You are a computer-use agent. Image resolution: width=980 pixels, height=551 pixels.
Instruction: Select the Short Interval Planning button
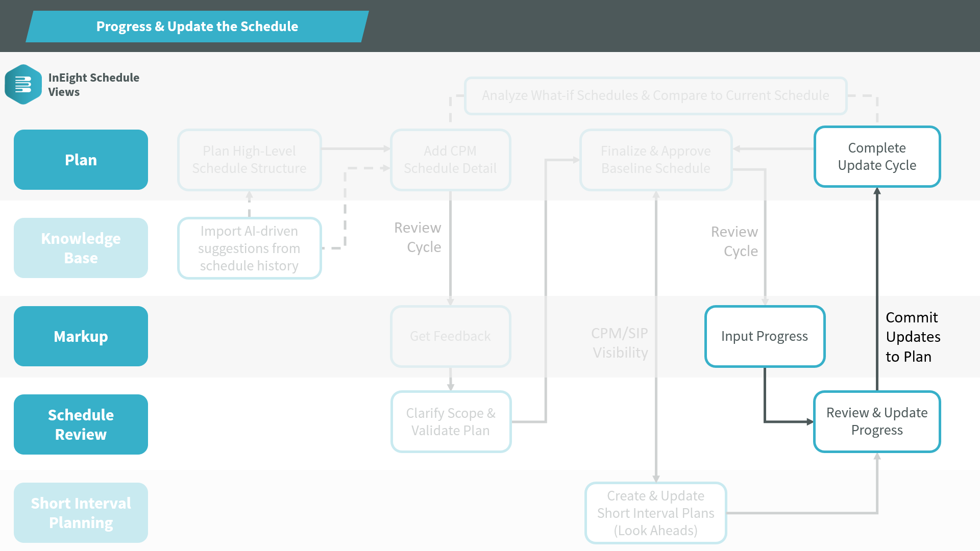point(81,513)
